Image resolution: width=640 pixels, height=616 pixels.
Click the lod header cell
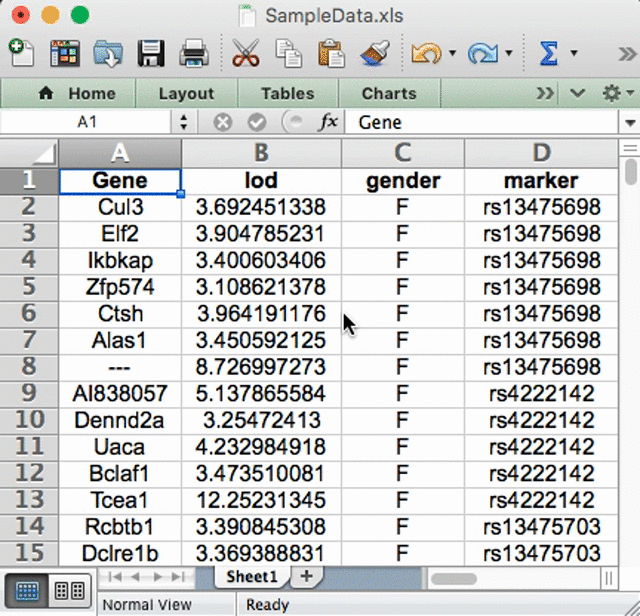tap(261, 181)
